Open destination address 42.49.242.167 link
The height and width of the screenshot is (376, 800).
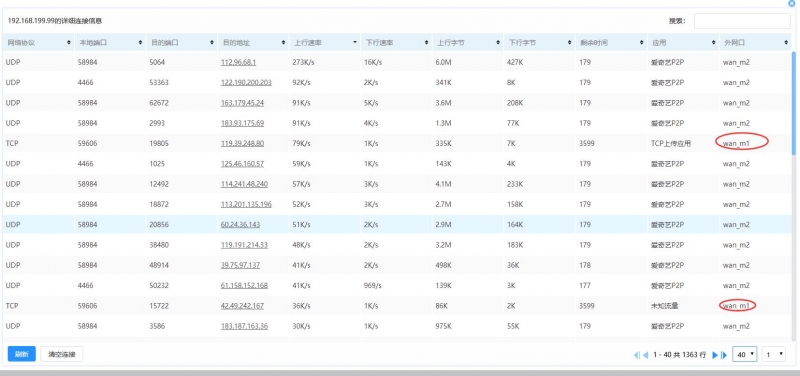tap(242, 306)
